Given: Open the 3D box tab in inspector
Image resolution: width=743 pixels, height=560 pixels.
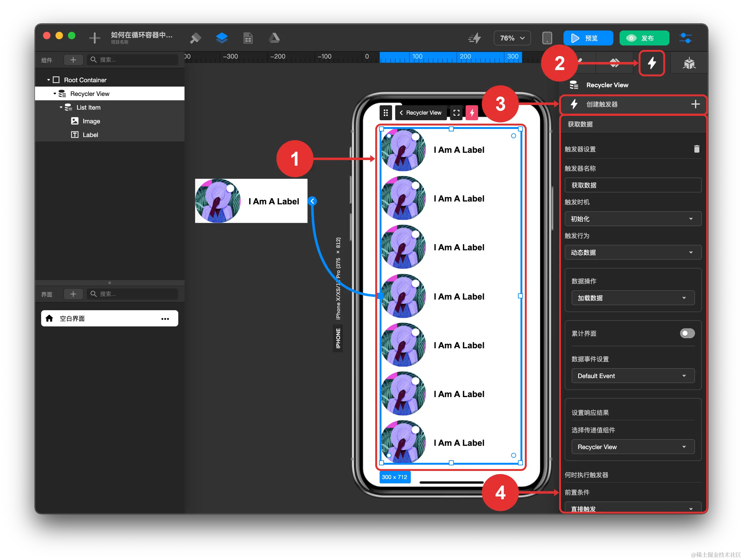Looking at the screenshot, I should tap(689, 63).
